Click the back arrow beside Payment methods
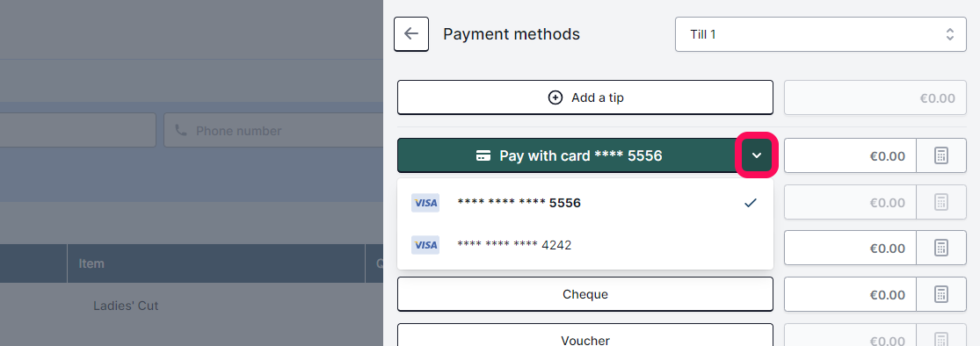980x346 pixels. [x=410, y=33]
